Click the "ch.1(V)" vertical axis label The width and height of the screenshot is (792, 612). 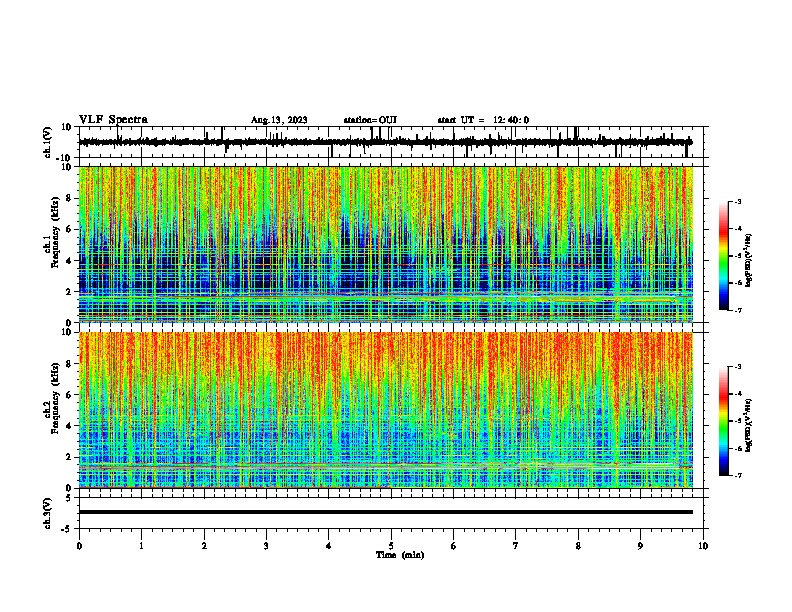48,142
